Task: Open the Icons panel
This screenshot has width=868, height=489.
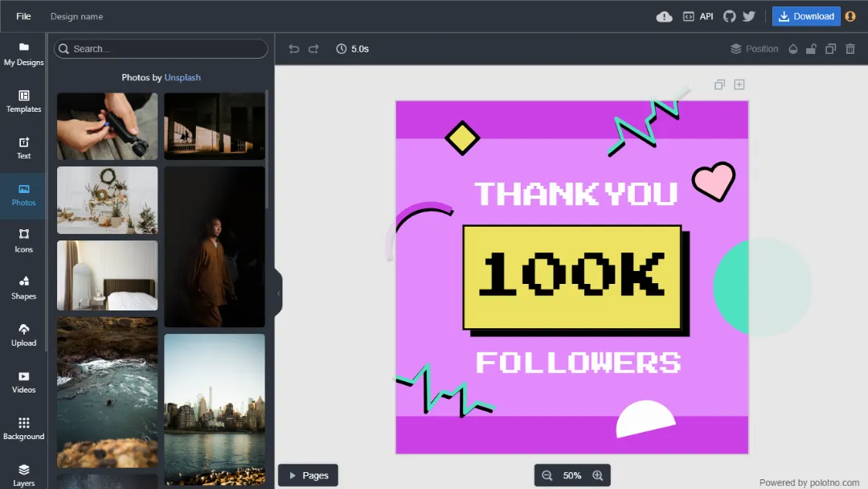Action: point(23,242)
